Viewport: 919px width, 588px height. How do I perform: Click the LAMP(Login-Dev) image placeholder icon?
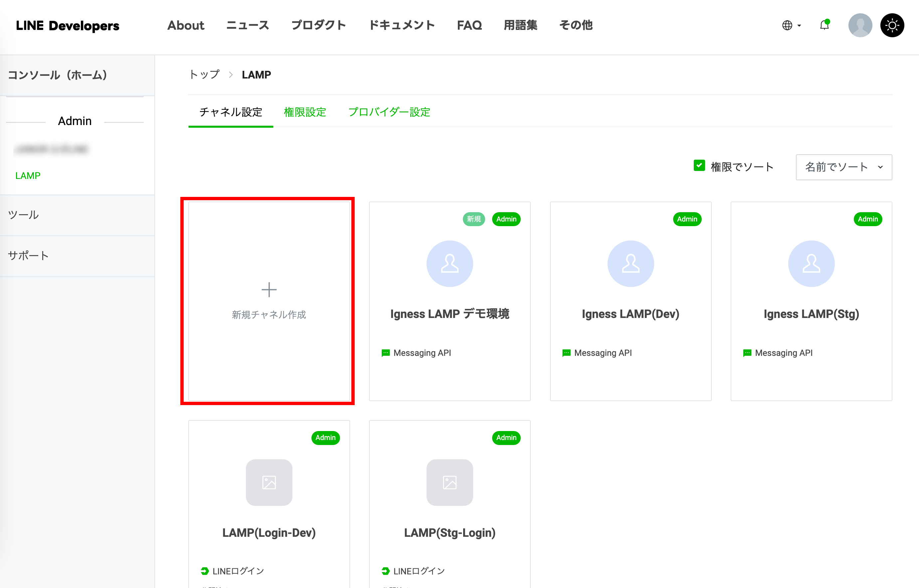(x=269, y=482)
